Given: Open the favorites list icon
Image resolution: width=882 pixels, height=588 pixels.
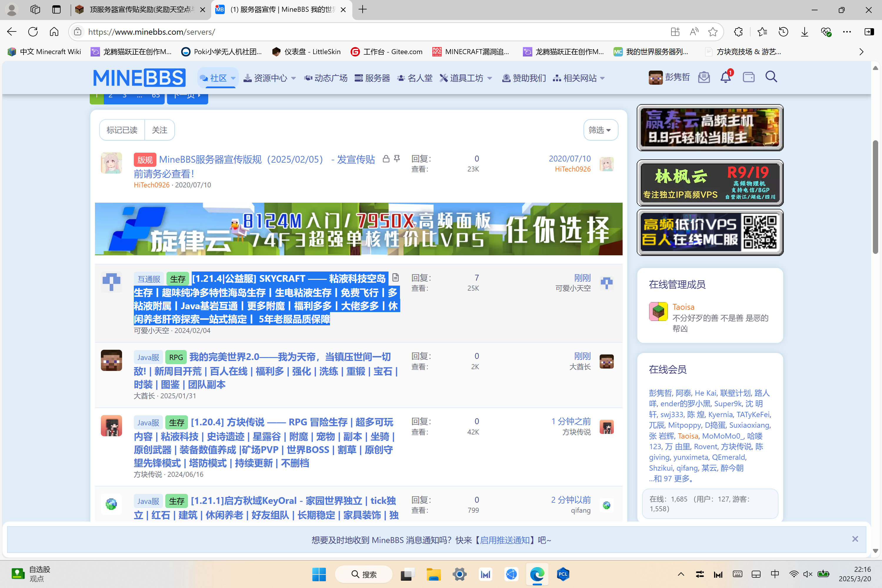Looking at the screenshot, I should pyautogui.click(x=762, y=32).
